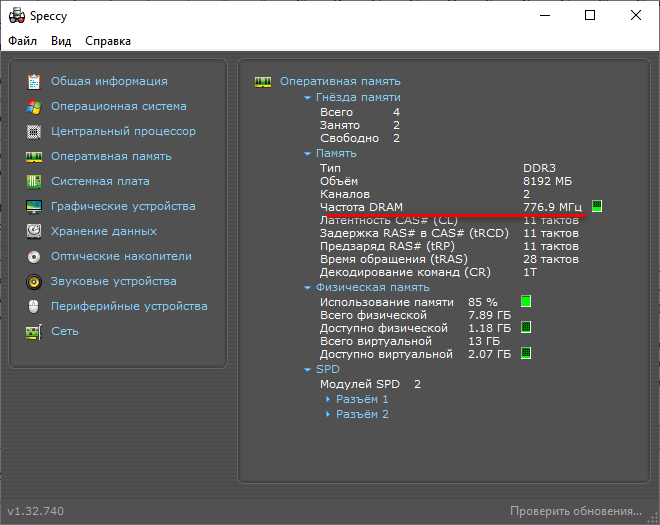The width and height of the screenshot is (660, 525).
Task: Click the Операционная система Windows flag icon
Action: pos(34,107)
